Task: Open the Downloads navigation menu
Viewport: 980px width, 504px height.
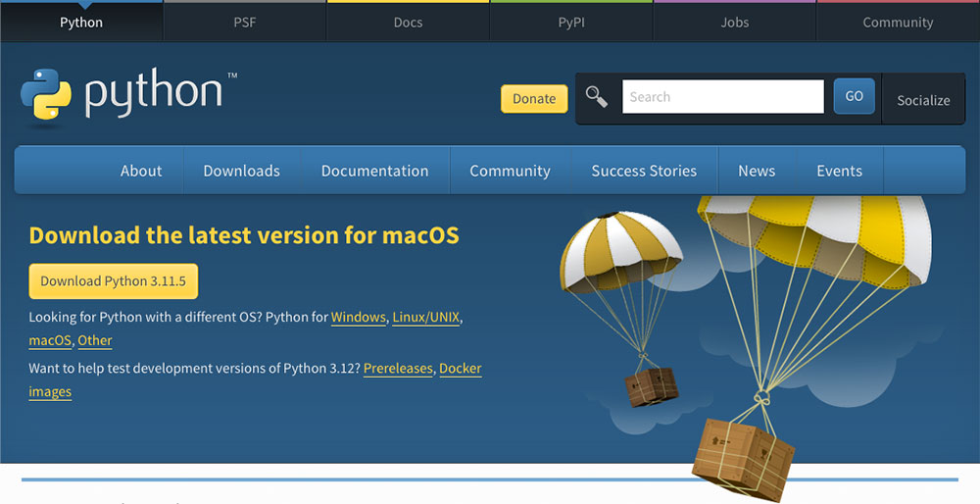Action: click(242, 171)
